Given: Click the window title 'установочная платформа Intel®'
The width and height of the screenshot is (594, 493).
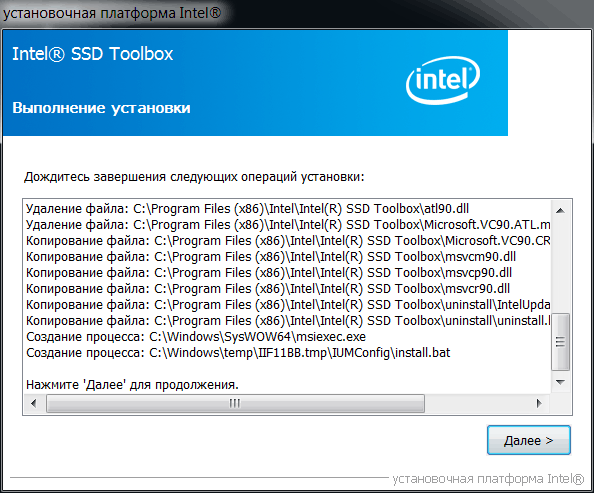Looking at the screenshot, I should click(112, 13).
